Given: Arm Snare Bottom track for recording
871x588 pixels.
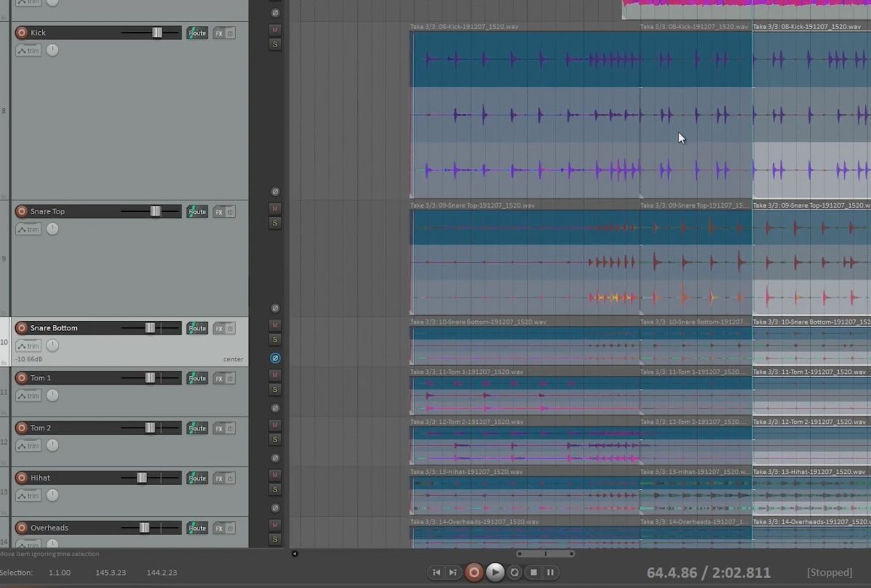Looking at the screenshot, I should [21, 328].
